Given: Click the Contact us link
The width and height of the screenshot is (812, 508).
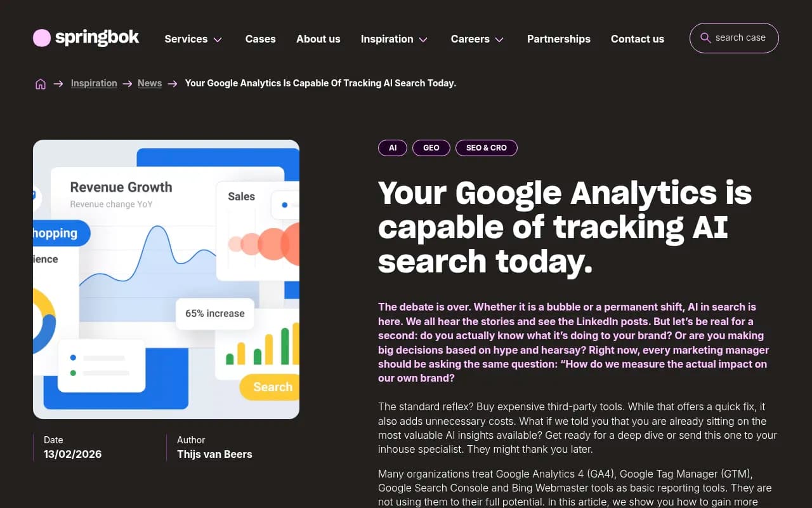Looking at the screenshot, I should click(637, 39).
